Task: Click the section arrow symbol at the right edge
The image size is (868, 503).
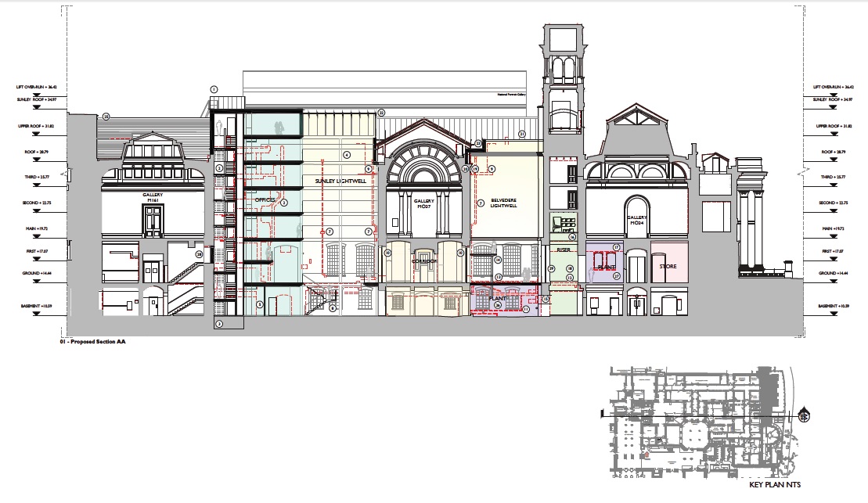Action: click(x=801, y=172)
